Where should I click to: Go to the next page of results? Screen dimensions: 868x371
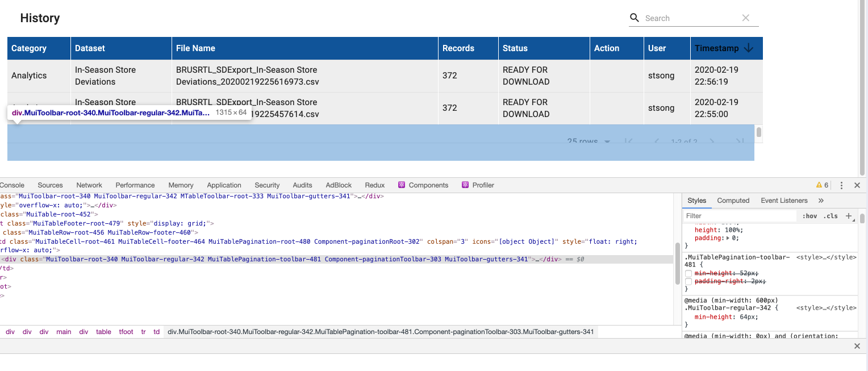[x=712, y=141]
